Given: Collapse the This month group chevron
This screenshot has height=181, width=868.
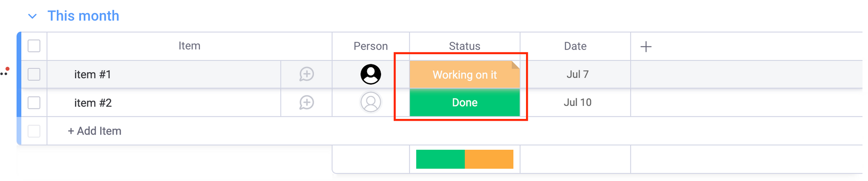Looking at the screenshot, I should click(32, 16).
